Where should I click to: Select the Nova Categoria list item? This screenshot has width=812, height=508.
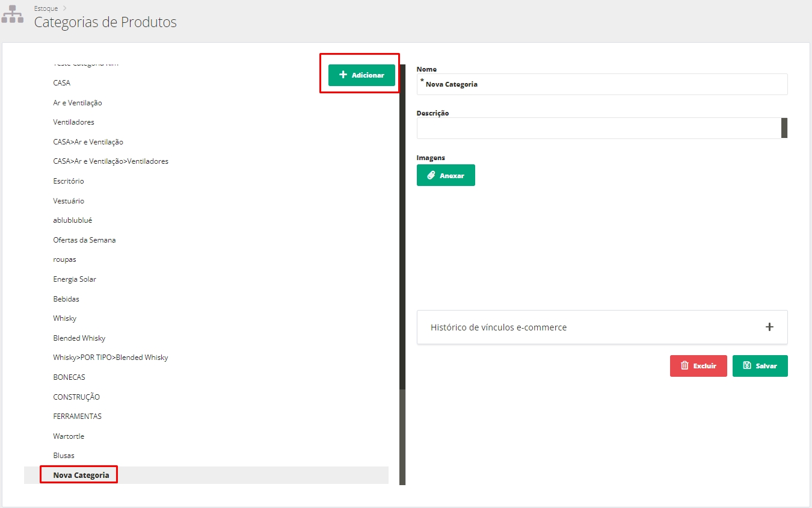tap(81, 475)
